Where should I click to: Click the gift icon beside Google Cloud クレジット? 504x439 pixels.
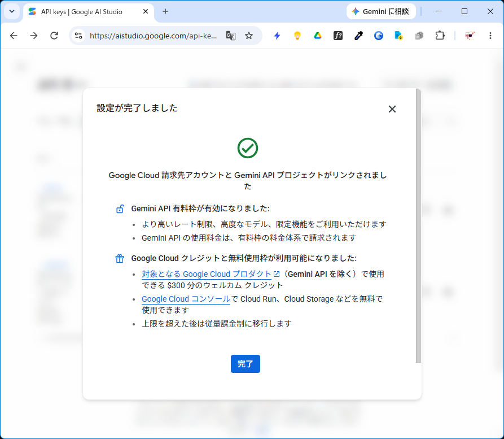pyautogui.click(x=120, y=258)
